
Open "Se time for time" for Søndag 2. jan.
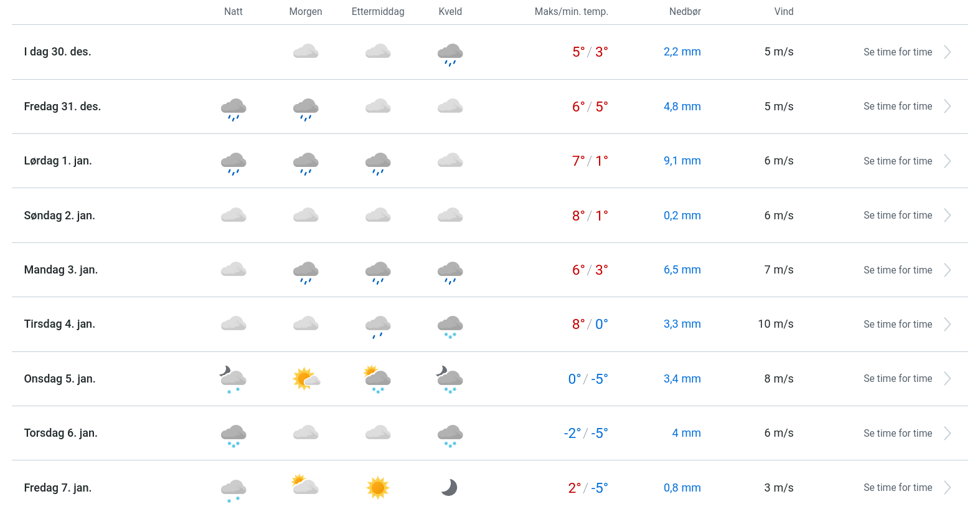(x=898, y=216)
